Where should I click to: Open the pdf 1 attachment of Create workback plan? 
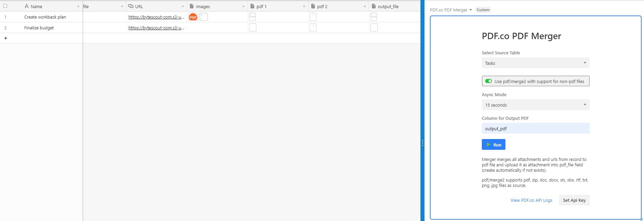pos(252,17)
